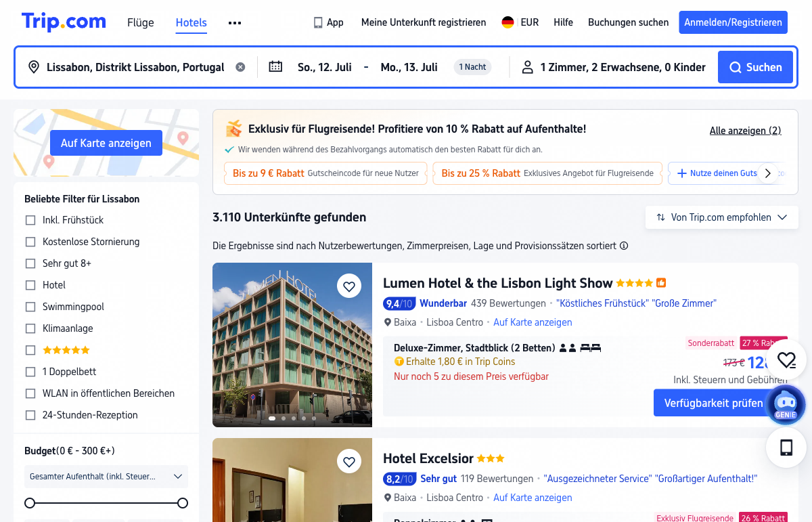Open Meine Unterkunft registrieren
The image size is (812, 522).
tap(424, 22)
